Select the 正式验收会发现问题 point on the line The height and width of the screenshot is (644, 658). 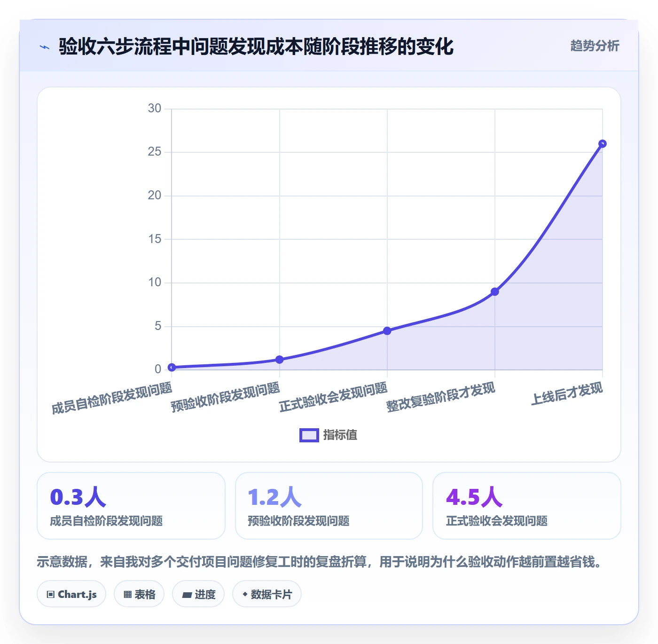click(x=387, y=331)
